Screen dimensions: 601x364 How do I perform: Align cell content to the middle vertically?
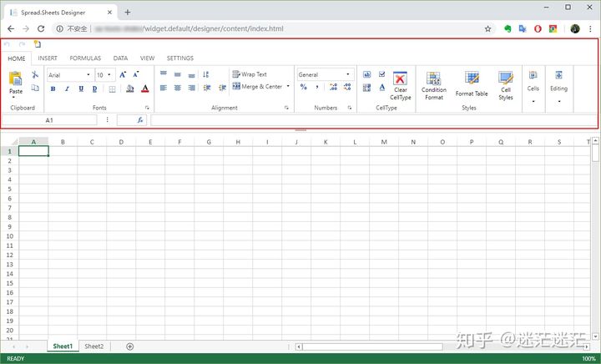[x=178, y=74]
